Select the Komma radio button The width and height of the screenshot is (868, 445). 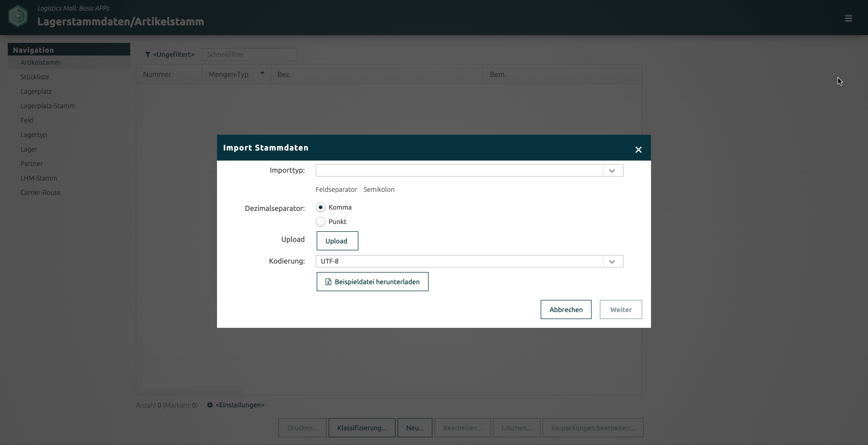(x=320, y=207)
